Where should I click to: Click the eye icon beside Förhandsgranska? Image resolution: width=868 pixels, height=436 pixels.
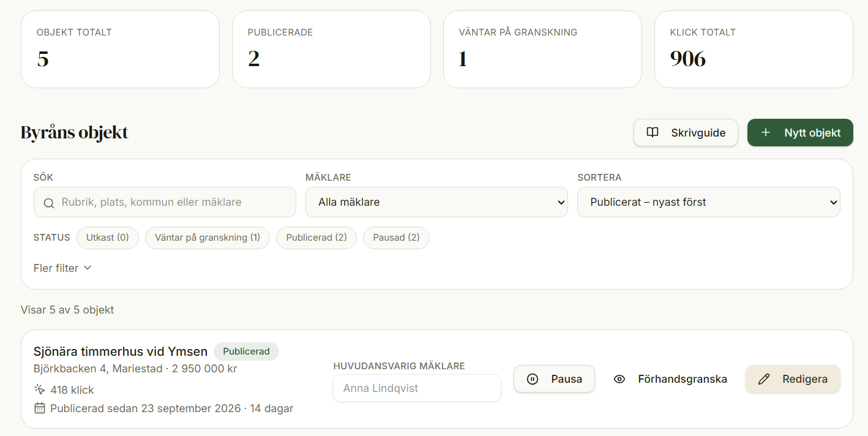(x=619, y=379)
